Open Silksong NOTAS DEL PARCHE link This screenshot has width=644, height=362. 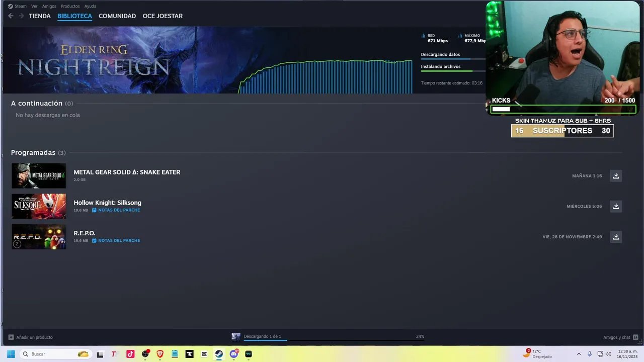pyautogui.click(x=119, y=210)
